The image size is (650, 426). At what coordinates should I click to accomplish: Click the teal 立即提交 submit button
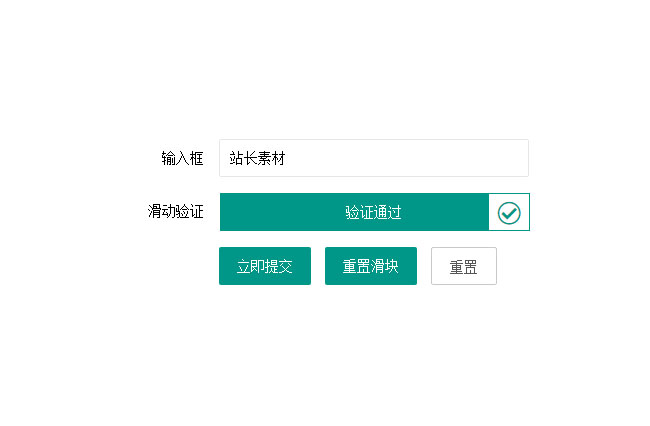click(x=265, y=266)
